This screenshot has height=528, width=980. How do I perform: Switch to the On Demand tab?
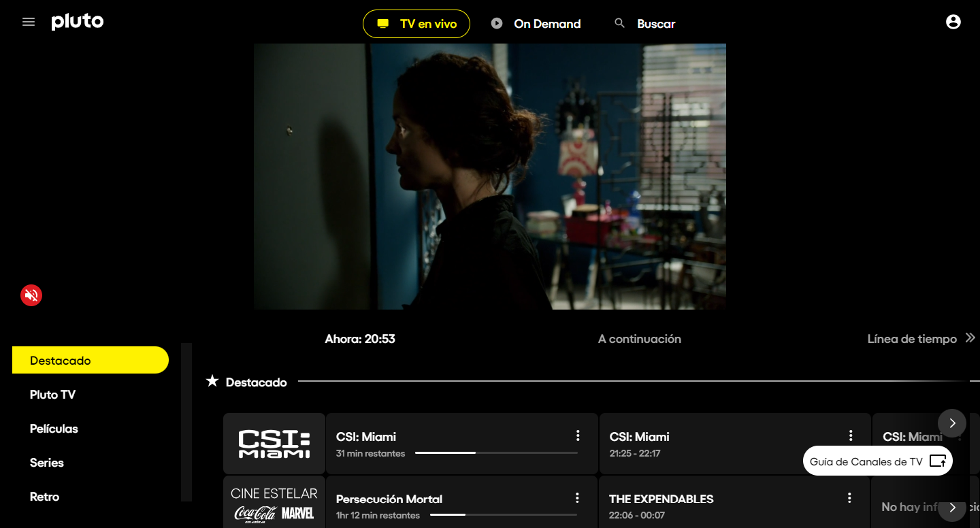[x=546, y=22]
